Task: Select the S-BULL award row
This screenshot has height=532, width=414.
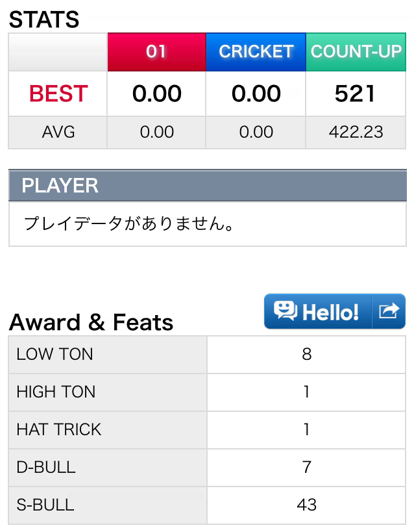Action: (x=207, y=505)
